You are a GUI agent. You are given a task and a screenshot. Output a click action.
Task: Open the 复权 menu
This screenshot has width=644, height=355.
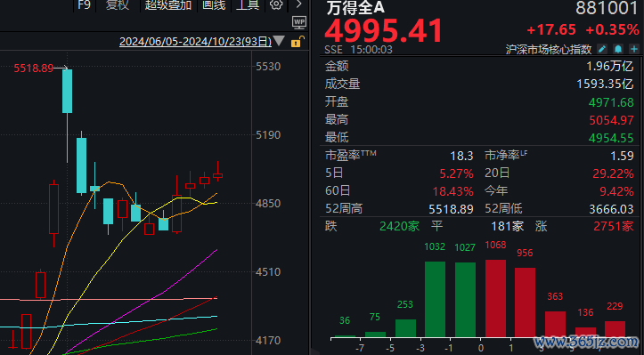[118, 4]
